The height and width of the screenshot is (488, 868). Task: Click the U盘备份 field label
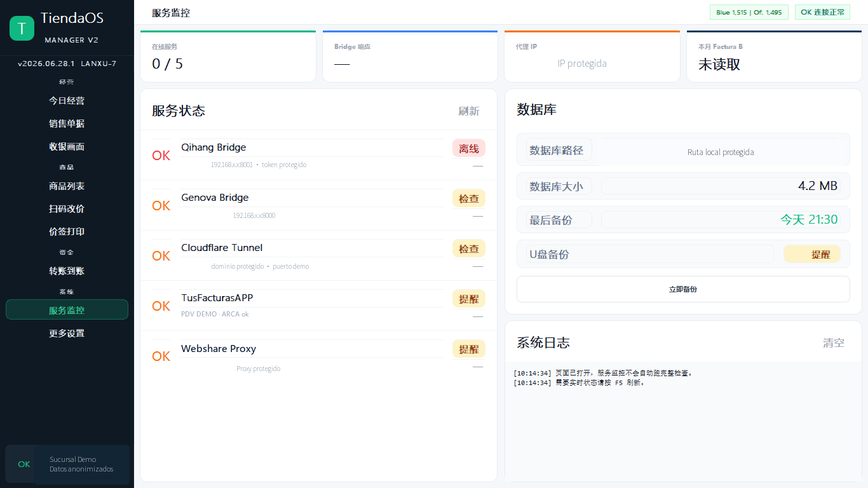(549, 254)
